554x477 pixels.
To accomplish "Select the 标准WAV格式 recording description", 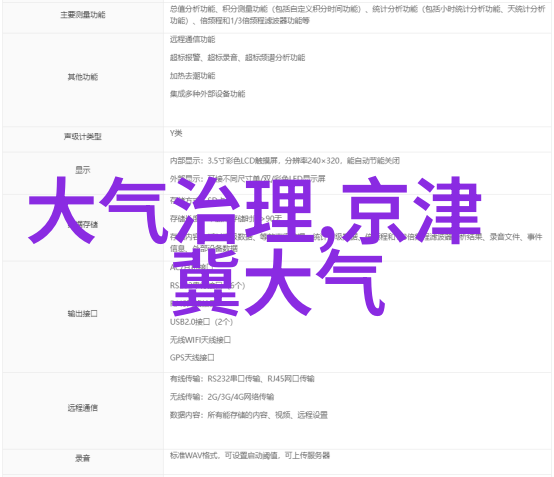I will (250, 455).
